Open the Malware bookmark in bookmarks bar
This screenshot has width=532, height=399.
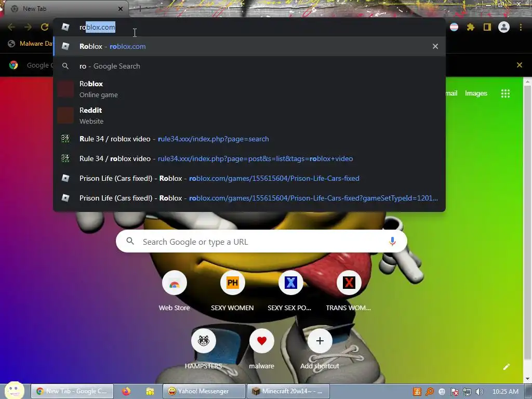31,44
